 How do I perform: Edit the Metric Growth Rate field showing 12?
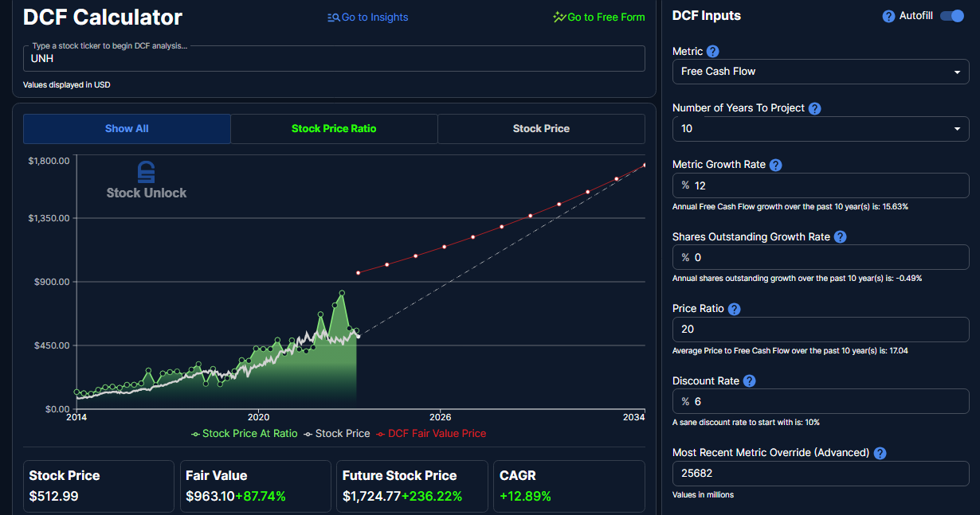coord(821,185)
